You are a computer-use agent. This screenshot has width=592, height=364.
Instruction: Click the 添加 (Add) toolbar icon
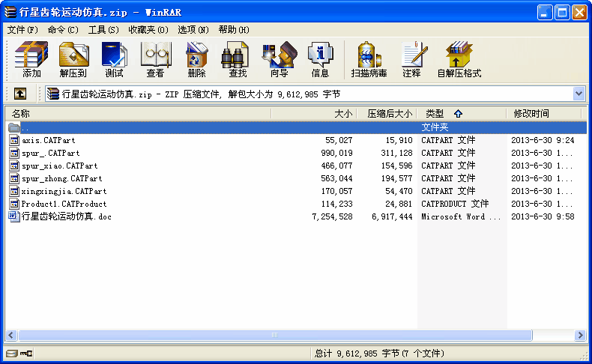[x=31, y=60]
